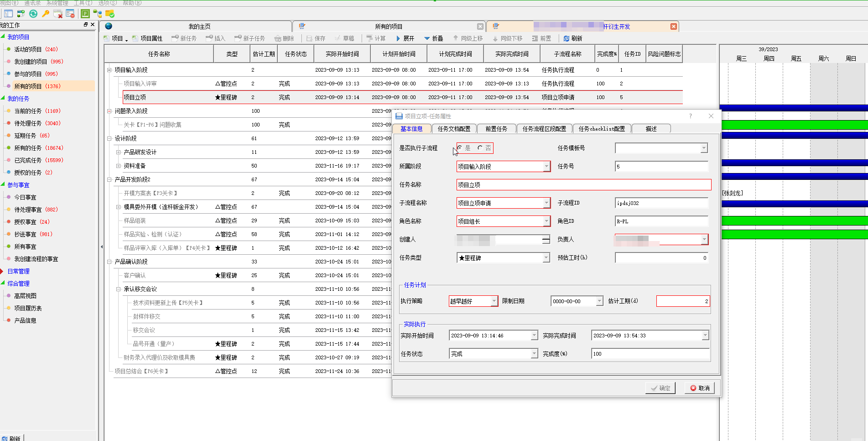Viewport: 868px width, 441px height.
Task: Open the 项目属性 toolbar item
Action: [148, 38]
